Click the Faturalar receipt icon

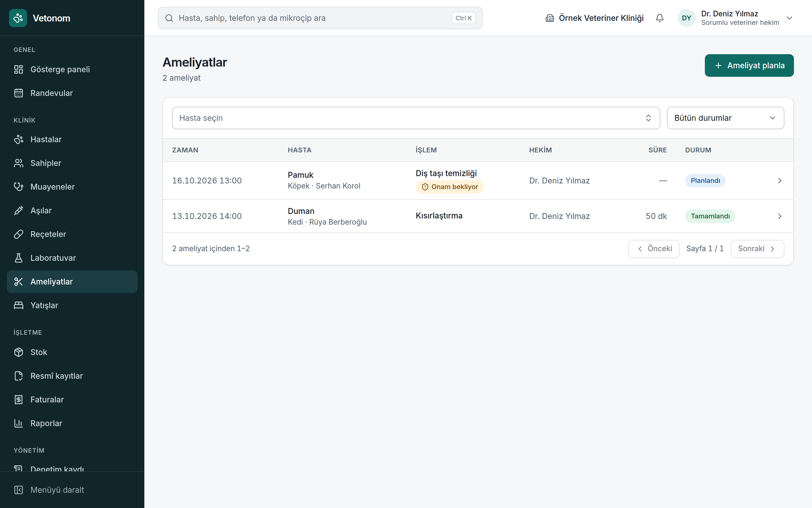[x=18, y=399]
